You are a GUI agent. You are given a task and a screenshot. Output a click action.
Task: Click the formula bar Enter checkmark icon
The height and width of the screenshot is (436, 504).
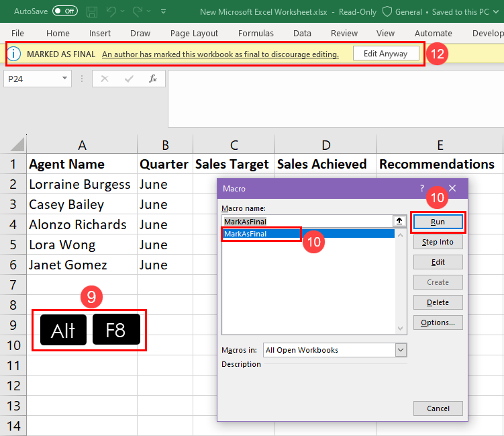click(129, 79)
